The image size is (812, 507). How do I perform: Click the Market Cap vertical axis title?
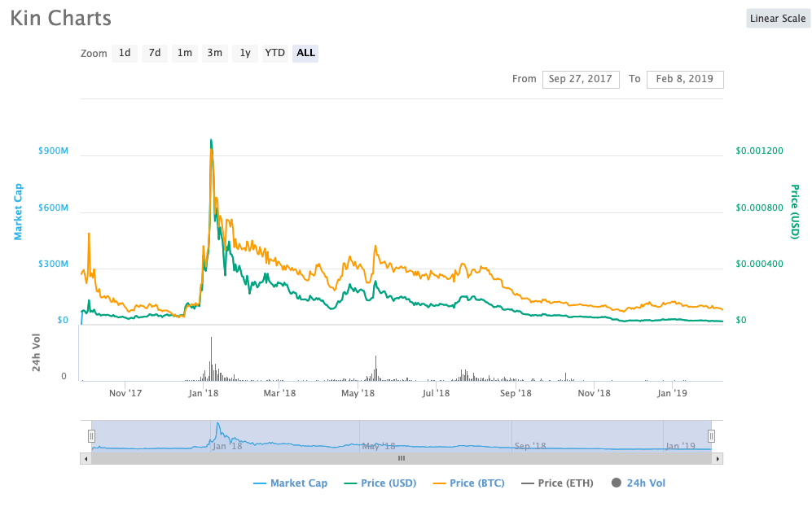pyautogui.click(x=18, y=212)
